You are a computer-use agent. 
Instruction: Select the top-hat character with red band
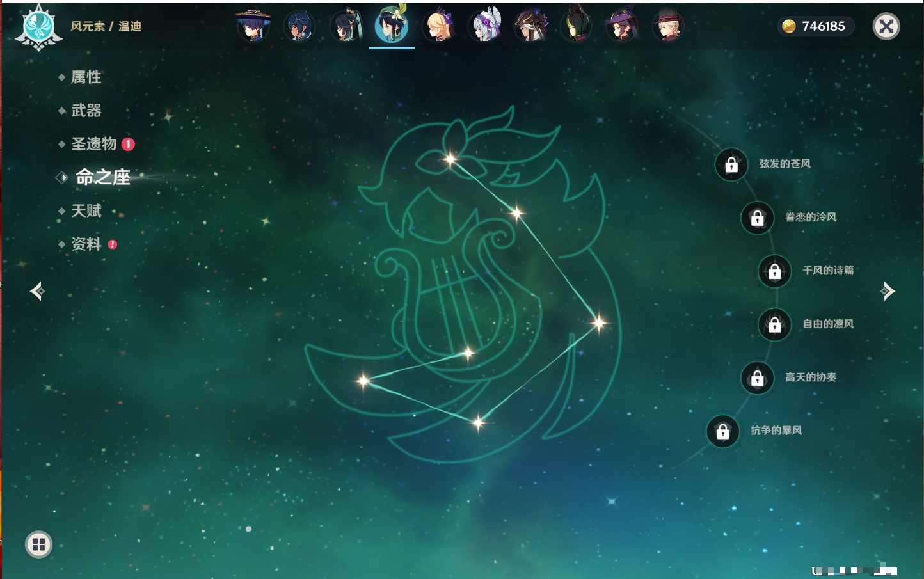[668, 26]
